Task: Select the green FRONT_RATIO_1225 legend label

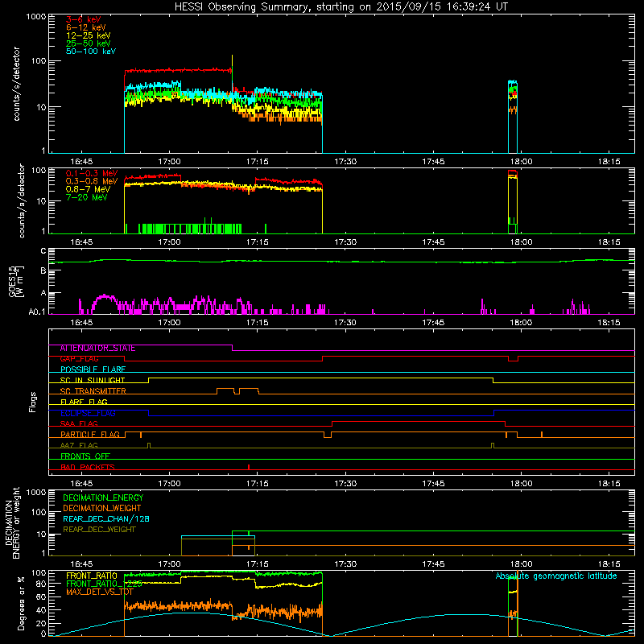Action: [104, 584]
